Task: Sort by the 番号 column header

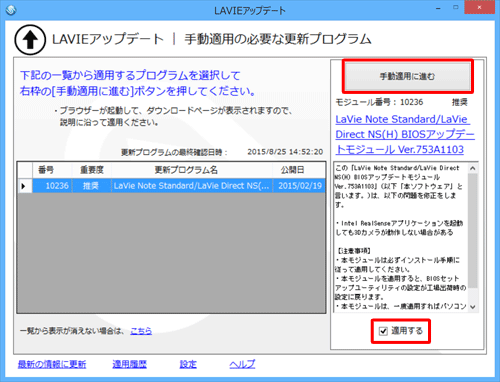Action: coord(52,170)
